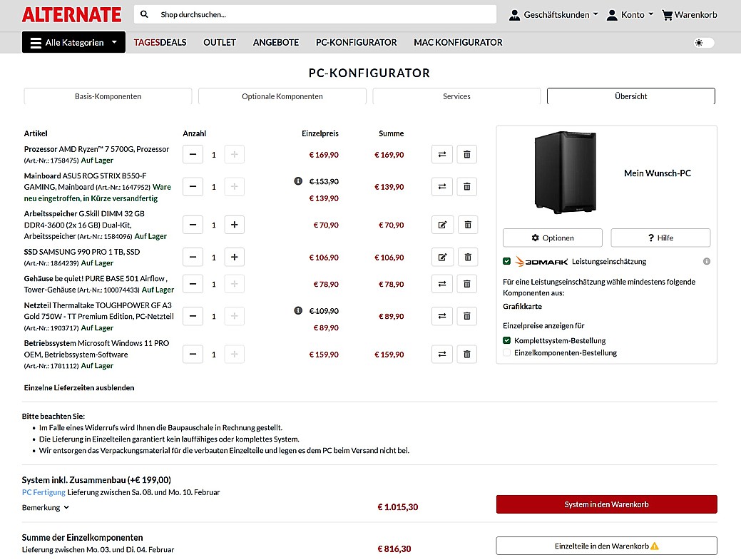This screenshot has width=741, height=560.
Task: Uncheck Komplettsystem-Bestellung checkbox
Action: (x=506, y=340)
